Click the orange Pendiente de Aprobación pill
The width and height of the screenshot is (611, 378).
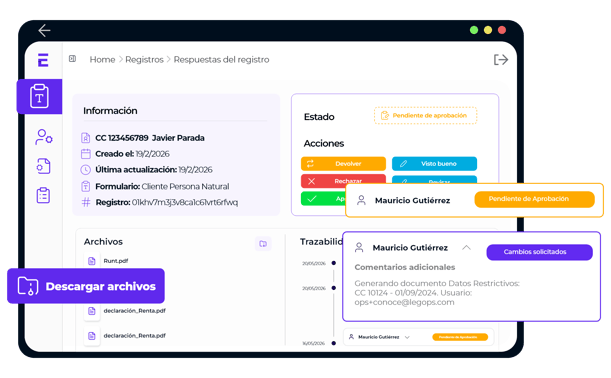534,199
